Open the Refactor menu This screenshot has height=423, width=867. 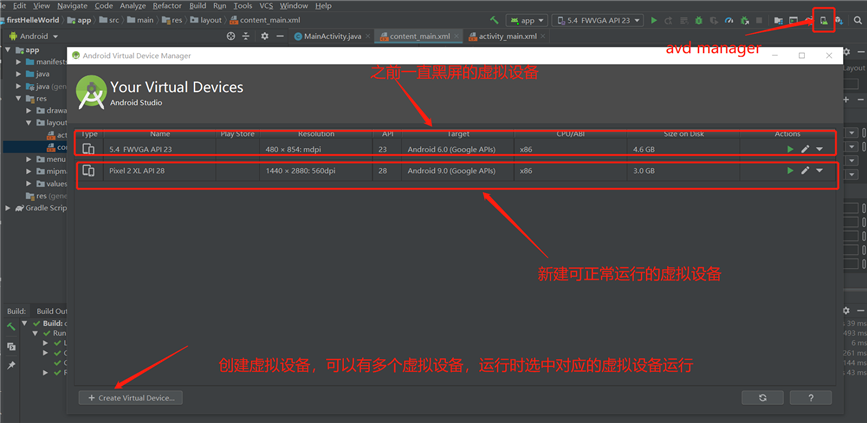168,6
